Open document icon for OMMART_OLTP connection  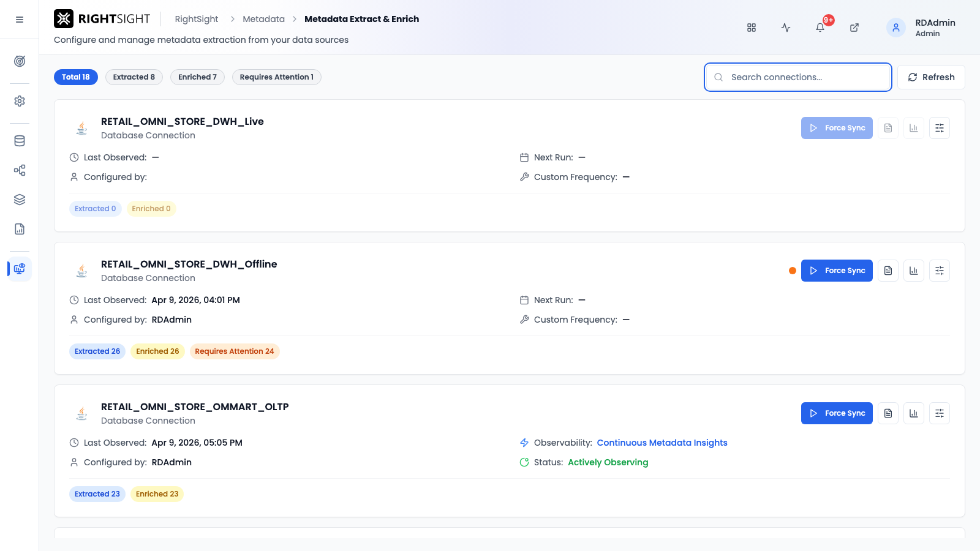tap(888, 413)
